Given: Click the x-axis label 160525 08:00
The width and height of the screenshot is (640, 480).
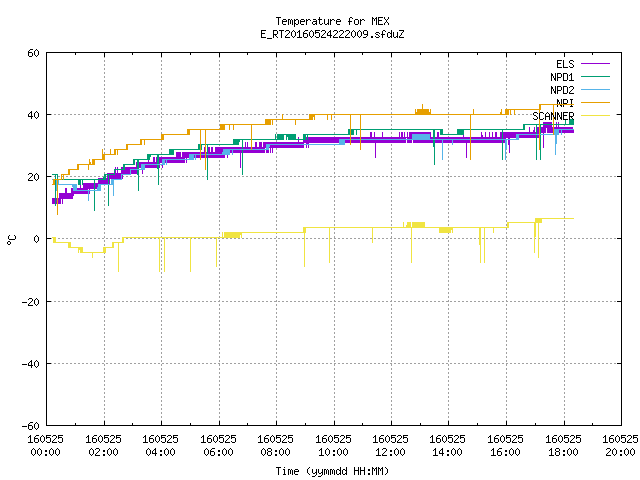Looking at the screenshot, I should [x=276, y=446].
